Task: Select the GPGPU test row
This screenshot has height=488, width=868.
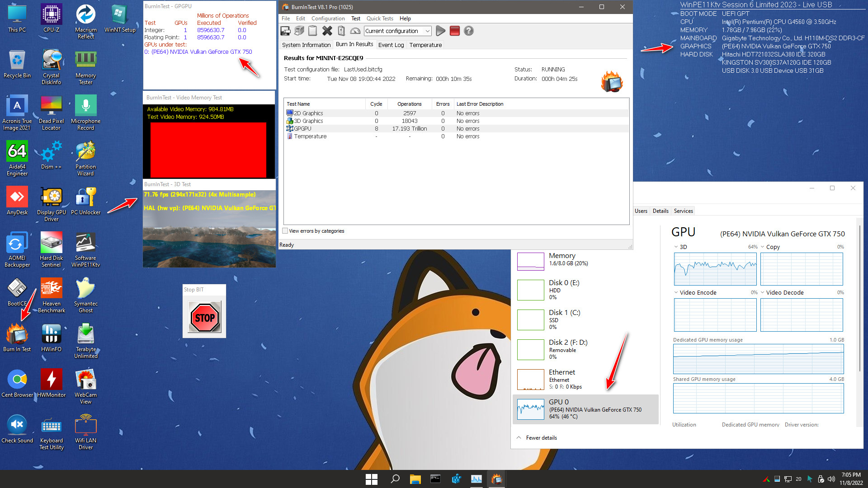Action: point(456,129)
